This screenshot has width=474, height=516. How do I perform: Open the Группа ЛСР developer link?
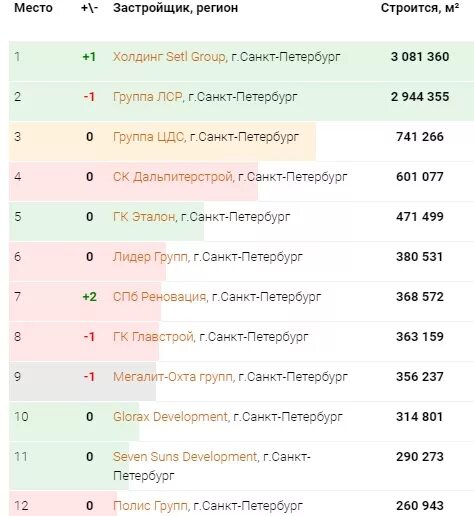click(x=147, y=97)
